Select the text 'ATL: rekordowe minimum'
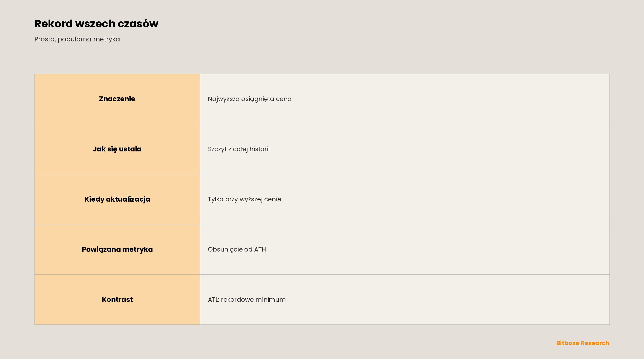Image resolution: width=644 pixels, height=359 pixels. coord(247,299)
